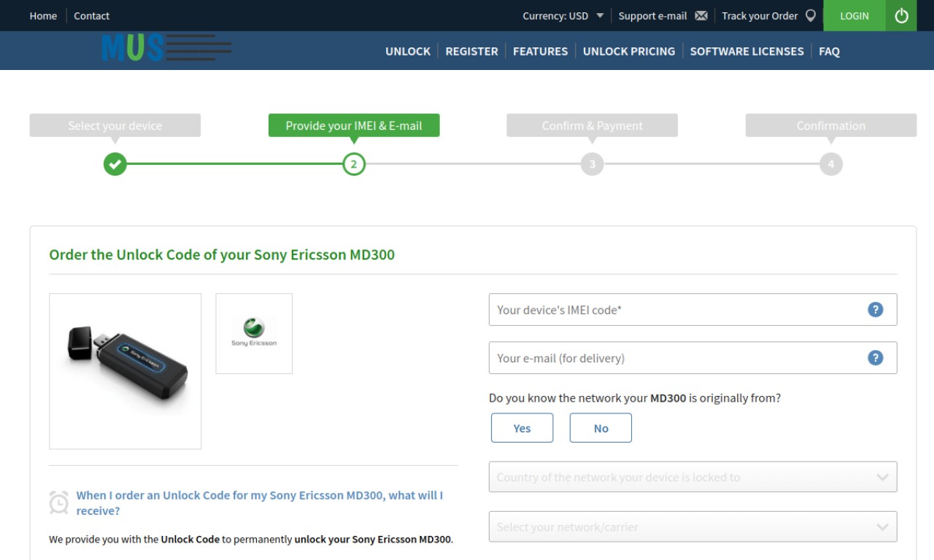Open the SOFTWARE LICENSES menu item

click(x=746, y=51)
